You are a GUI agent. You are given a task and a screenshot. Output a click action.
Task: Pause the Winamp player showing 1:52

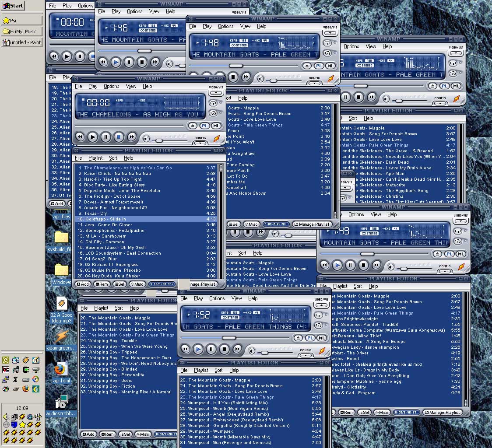(x=211, y=349)
